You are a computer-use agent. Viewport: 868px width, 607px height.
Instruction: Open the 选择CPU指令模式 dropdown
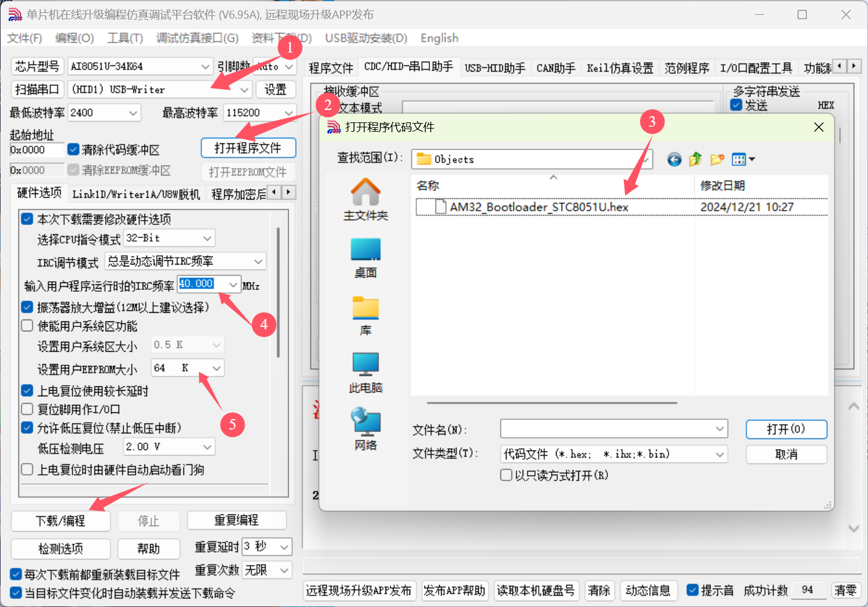pos(169,238)
